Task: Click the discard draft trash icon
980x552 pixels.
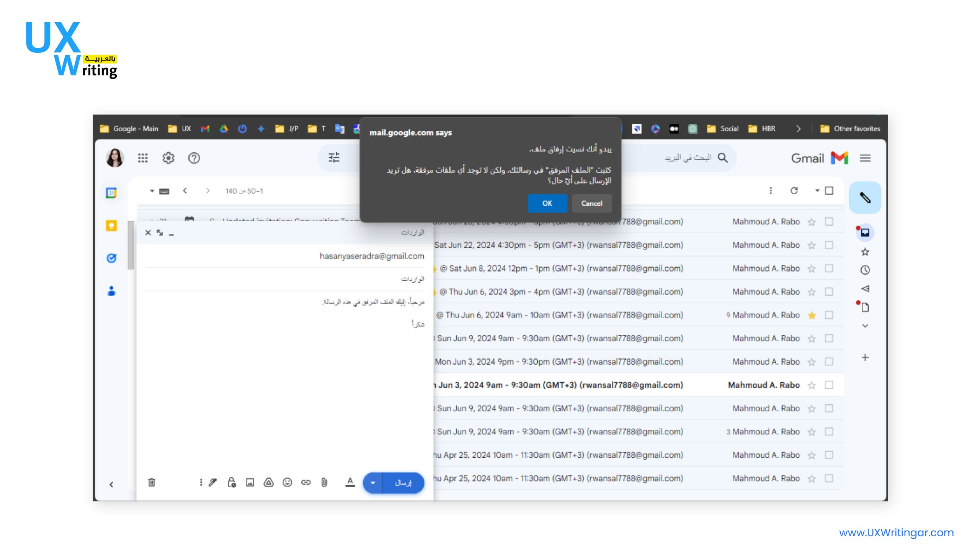Action: coord(152,482)
